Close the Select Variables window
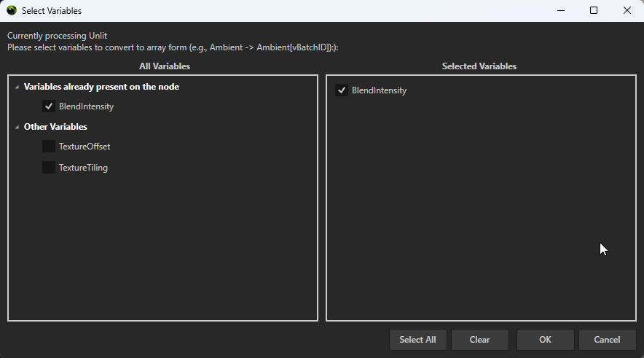Viewport: 644px width, 358px height. 627,11
